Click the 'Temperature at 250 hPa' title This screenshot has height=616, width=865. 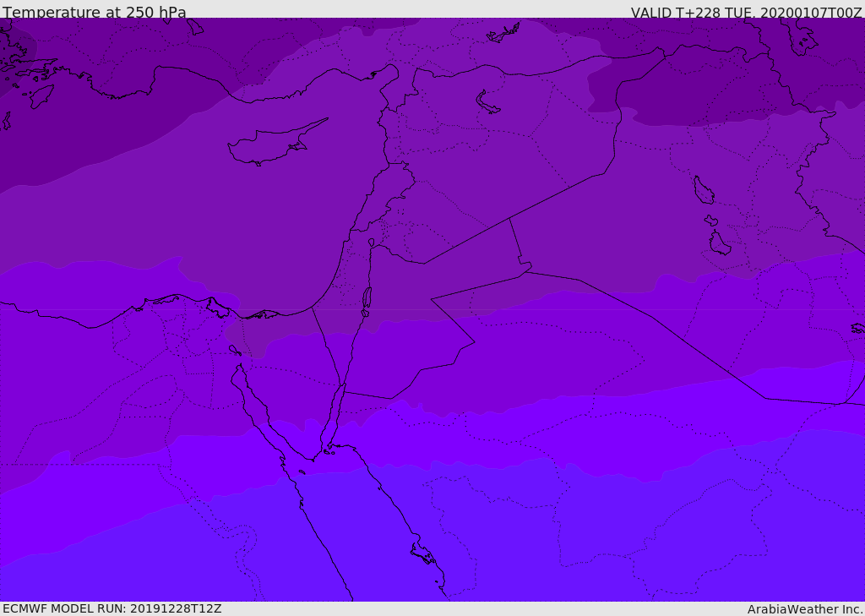tap(95, 12)
